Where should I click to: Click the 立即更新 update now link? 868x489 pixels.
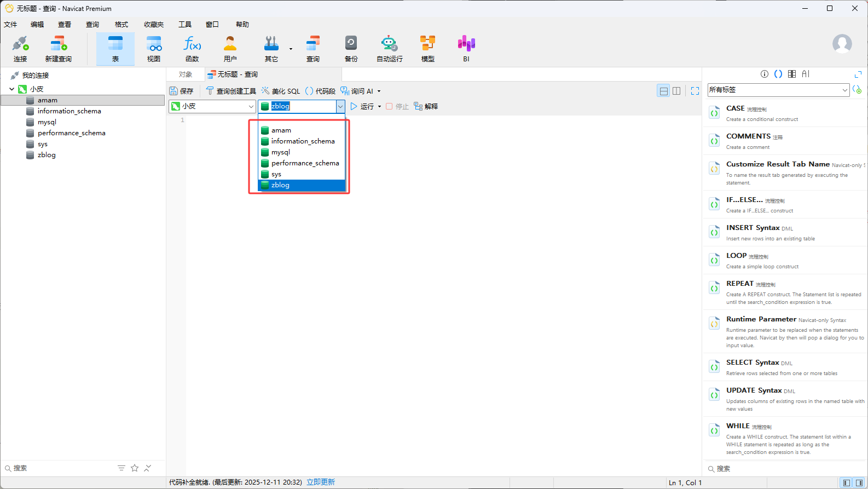(321, 482)
